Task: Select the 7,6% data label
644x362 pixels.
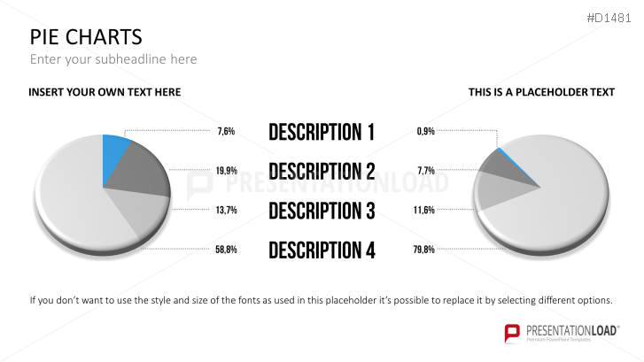Action: point(226,132)
